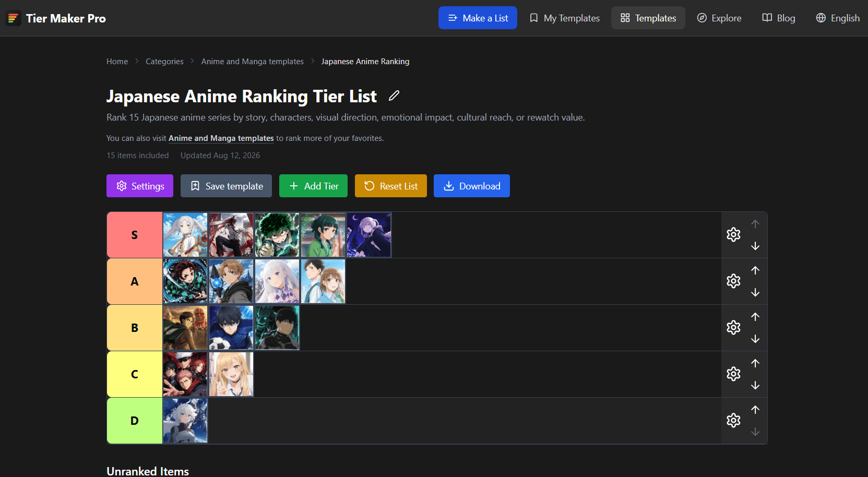
Task: Go to Home breadcrumb link
Action: [x=117, y=62]
